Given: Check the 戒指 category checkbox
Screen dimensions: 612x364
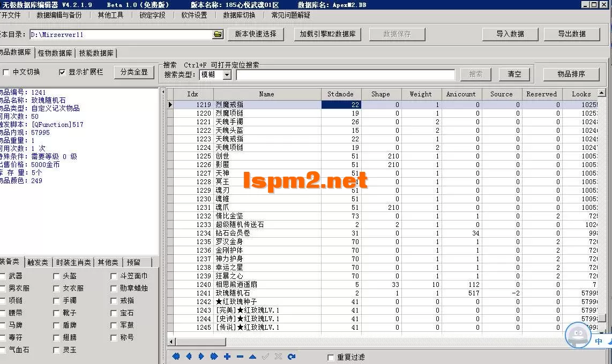Looking at the screenshot, I should click(x=114, y=301).
